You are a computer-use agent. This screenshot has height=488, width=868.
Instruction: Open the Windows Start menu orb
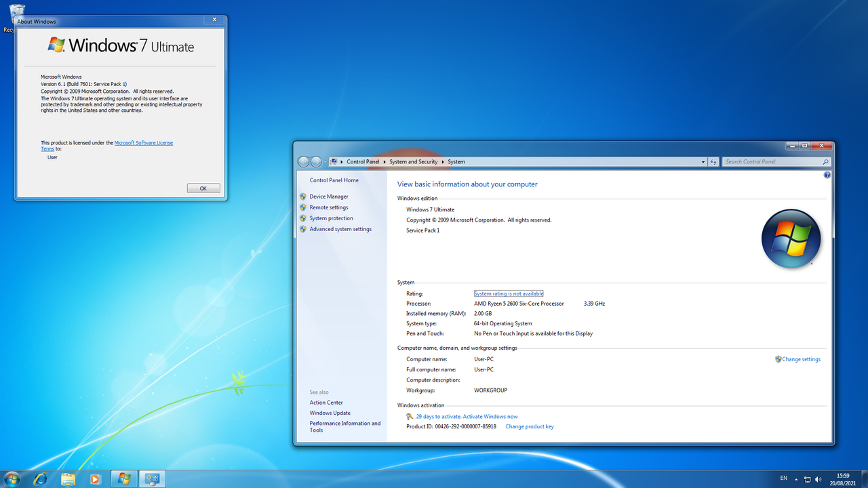click(x=12, y=479)
